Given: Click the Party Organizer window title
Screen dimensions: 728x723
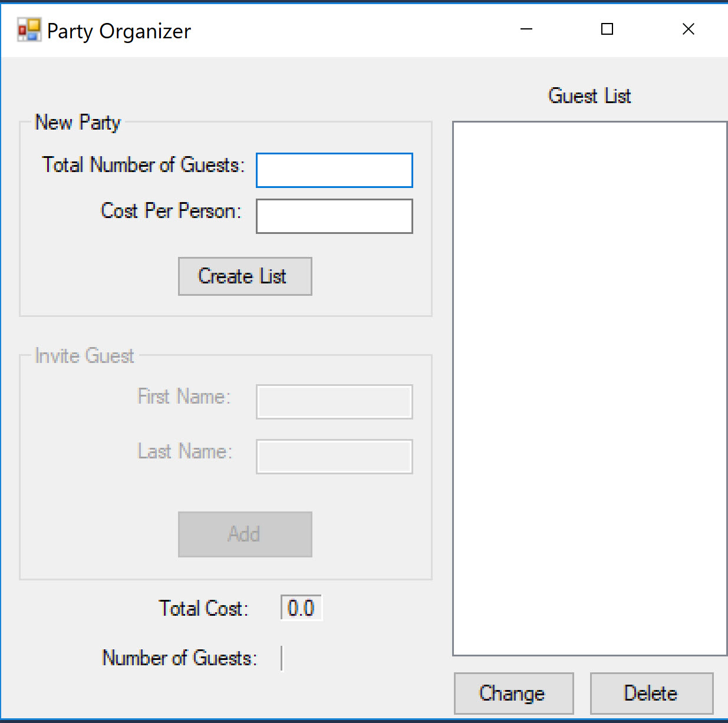Looking at the screenshot, I should click(x=119, y=31).
